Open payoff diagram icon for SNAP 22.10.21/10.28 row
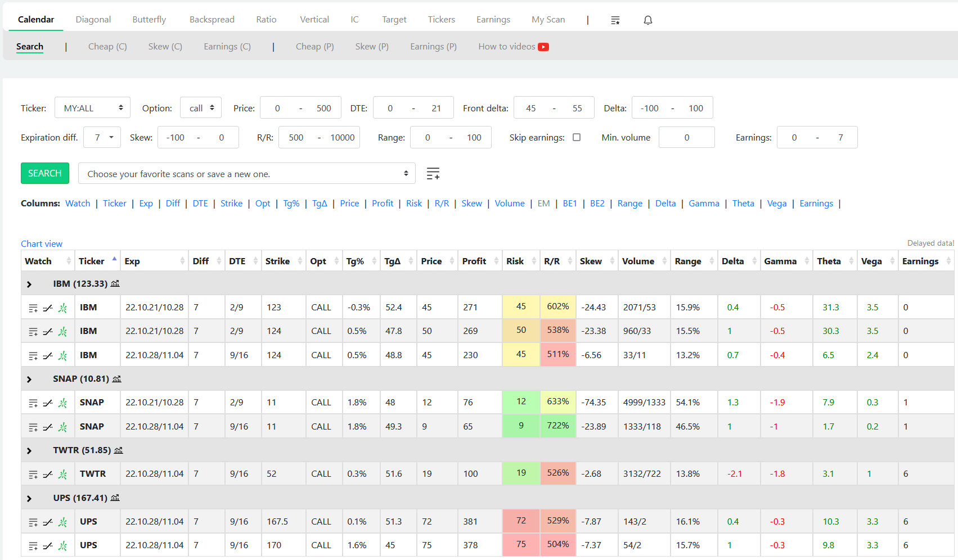The width and height of the screenshot is (958, 560). point(48,403)
